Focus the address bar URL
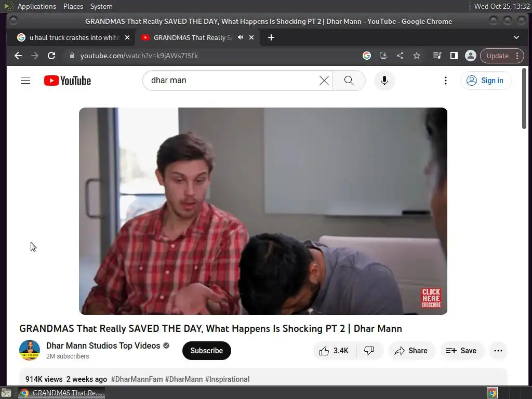This screenshot has height=399, width=532. pyautogui.click(x=139, y=56)
